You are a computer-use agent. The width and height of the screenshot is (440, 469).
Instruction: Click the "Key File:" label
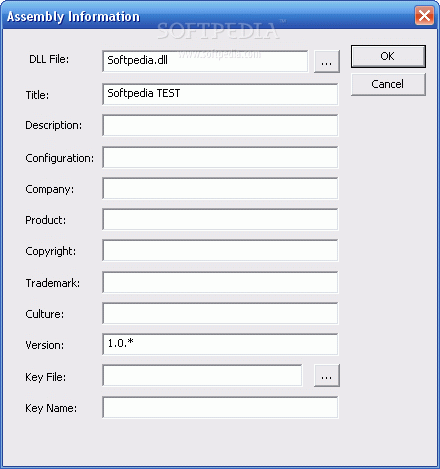[x=46, y=377]
